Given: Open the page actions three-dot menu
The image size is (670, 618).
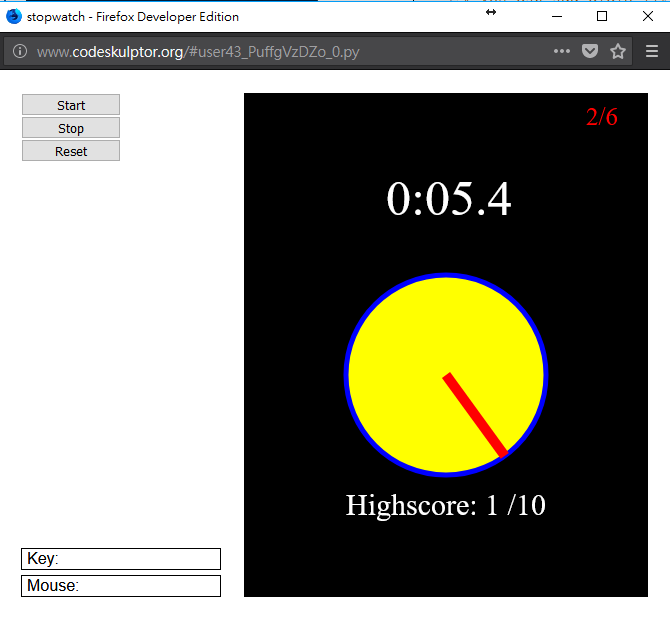Looking at the screenshot, I should (561, 52).
